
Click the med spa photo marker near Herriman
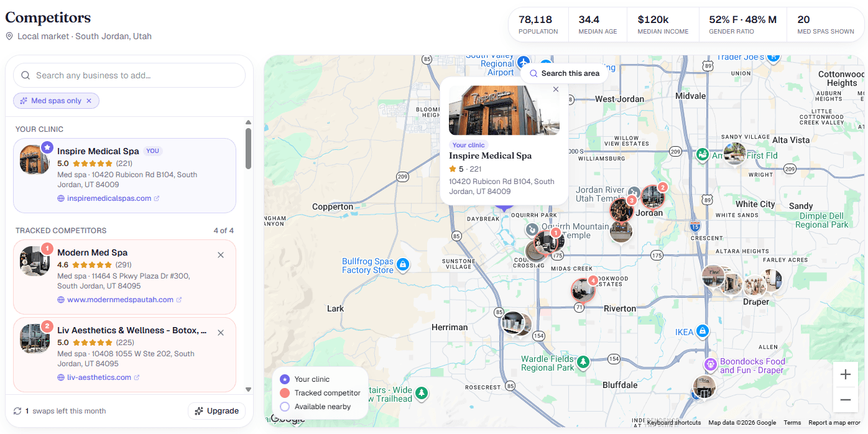[x=514, y=323]
